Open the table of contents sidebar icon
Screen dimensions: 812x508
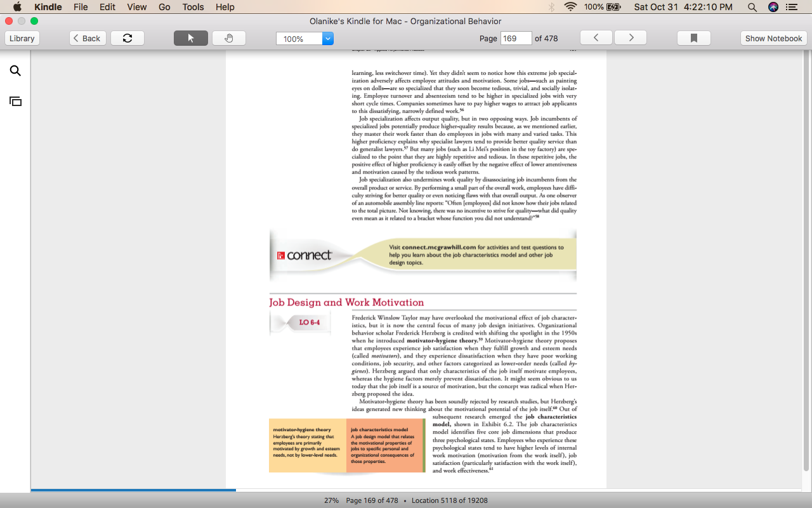coord(15,101)
